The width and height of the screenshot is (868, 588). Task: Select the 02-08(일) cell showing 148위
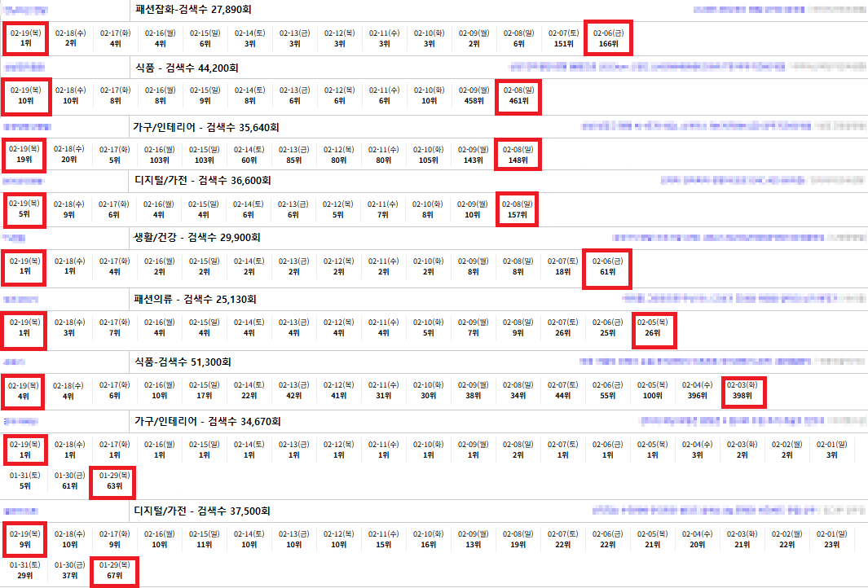pos(518,155)
